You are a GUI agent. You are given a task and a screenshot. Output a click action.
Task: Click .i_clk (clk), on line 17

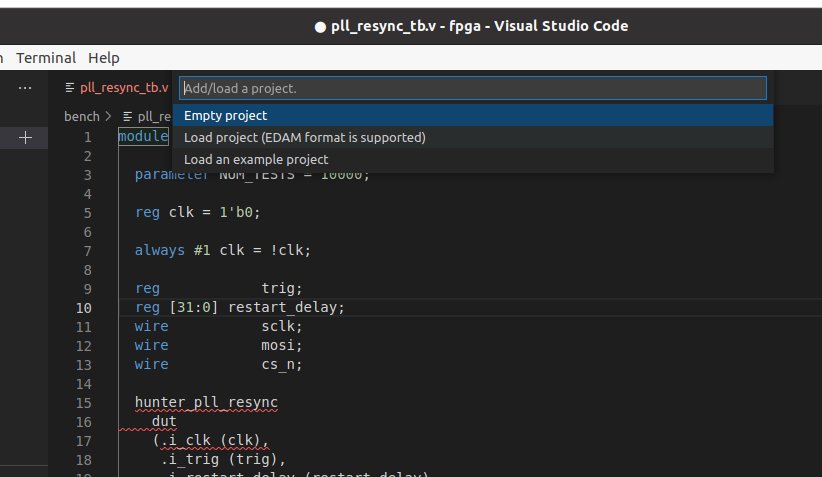214,440
